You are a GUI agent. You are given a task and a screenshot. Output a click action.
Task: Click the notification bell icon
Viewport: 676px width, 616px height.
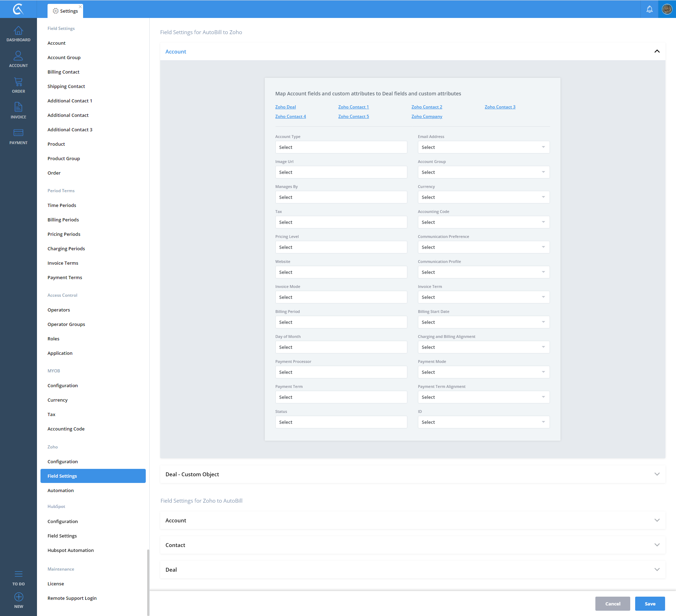[x=649, y=9]
